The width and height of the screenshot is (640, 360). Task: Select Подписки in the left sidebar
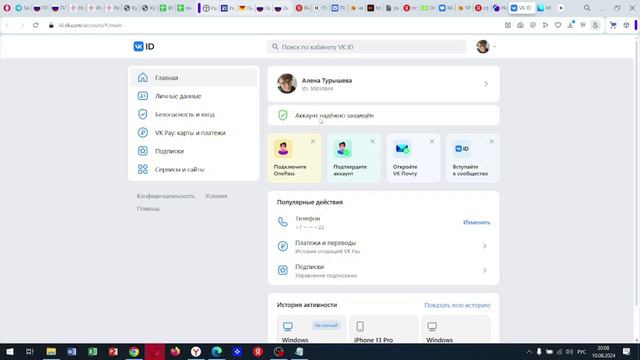click(x=194, y=151)
